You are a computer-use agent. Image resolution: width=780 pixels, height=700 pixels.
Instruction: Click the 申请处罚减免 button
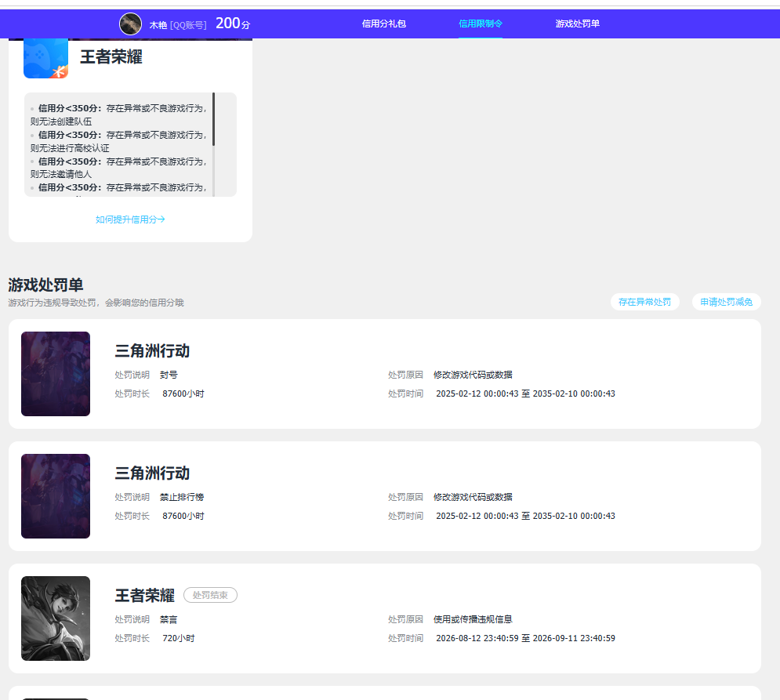coord(726,302)
